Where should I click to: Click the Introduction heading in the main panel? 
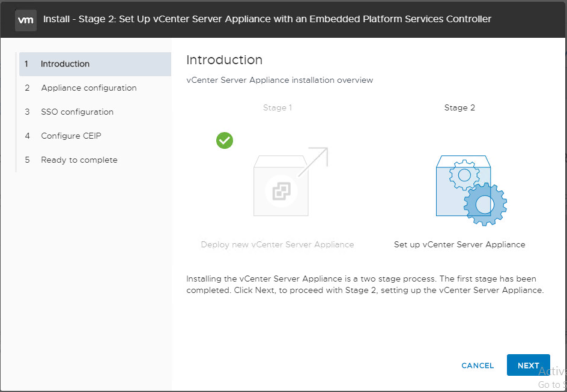(x=224, y=60)
